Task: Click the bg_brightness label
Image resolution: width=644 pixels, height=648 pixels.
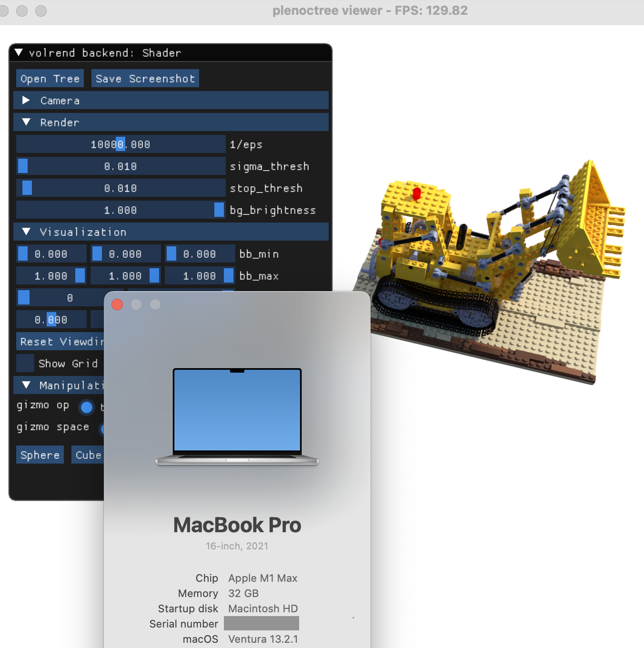Action: [273, 210]
